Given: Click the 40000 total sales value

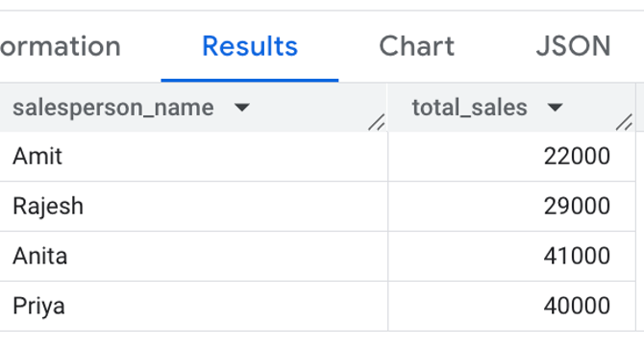Looking at the screenshot, I should (577, 307).
